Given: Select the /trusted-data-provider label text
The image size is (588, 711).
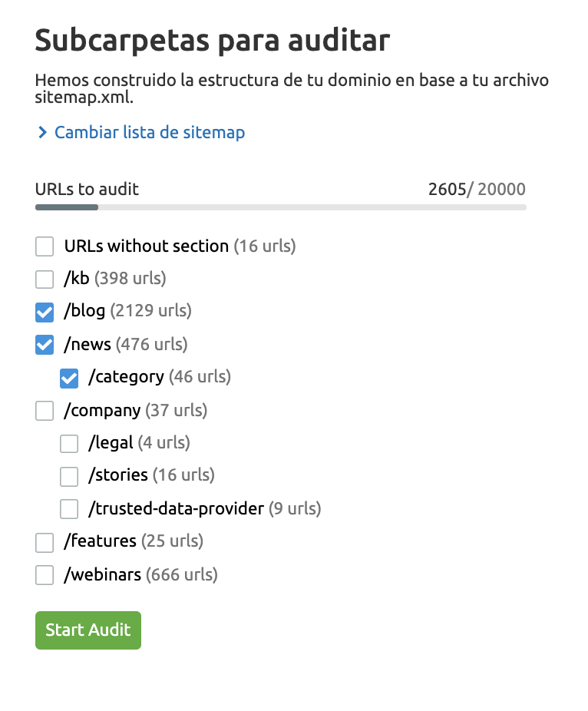Looking at the screenshot, I should [177, 508].
